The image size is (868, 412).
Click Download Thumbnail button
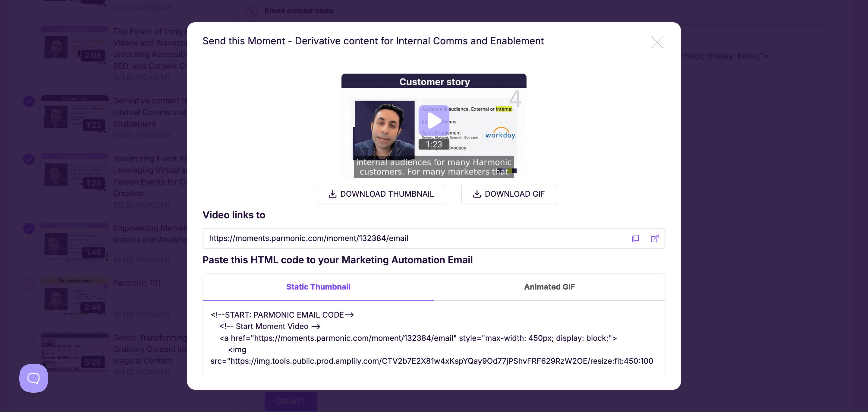[381, 194]
